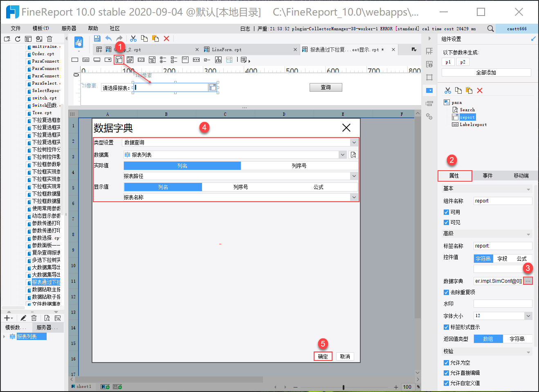Insert a tree view widget

click(x=218, y=60)
